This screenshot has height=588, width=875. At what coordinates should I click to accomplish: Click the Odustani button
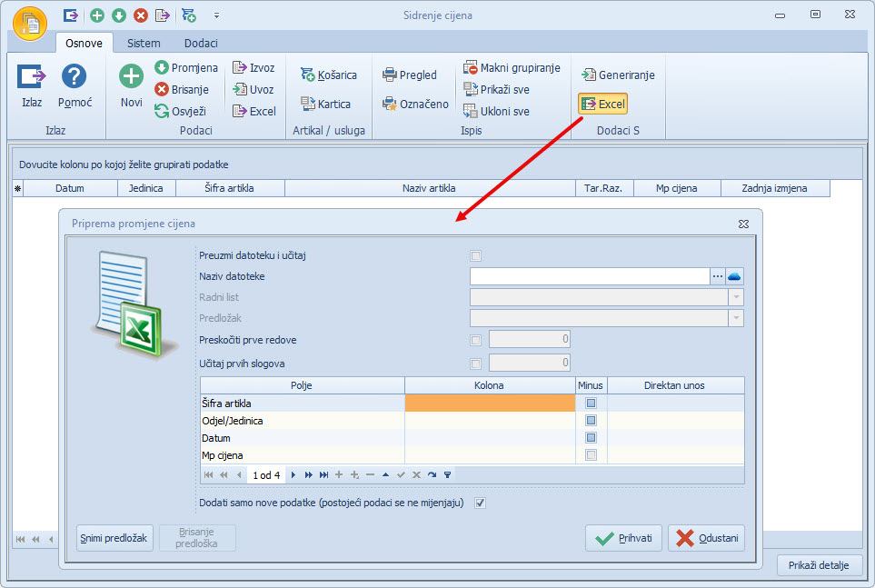(x=707, y=538)
